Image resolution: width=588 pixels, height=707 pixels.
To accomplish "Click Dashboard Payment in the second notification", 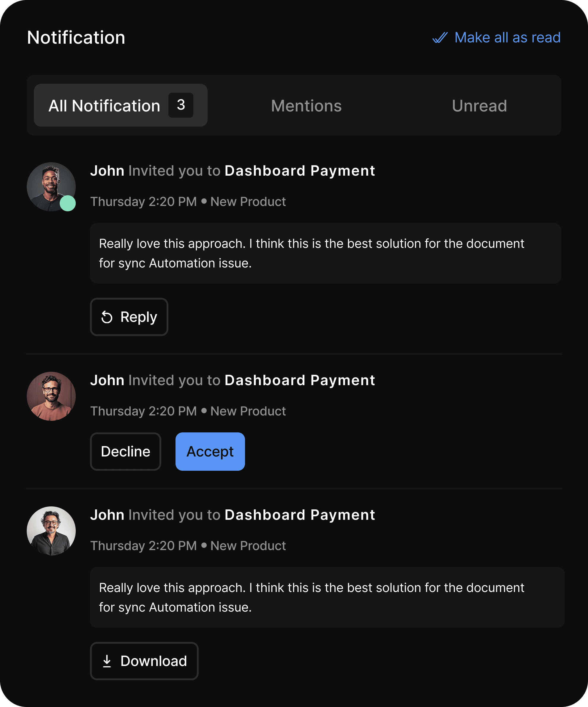I will pos(299,380).
